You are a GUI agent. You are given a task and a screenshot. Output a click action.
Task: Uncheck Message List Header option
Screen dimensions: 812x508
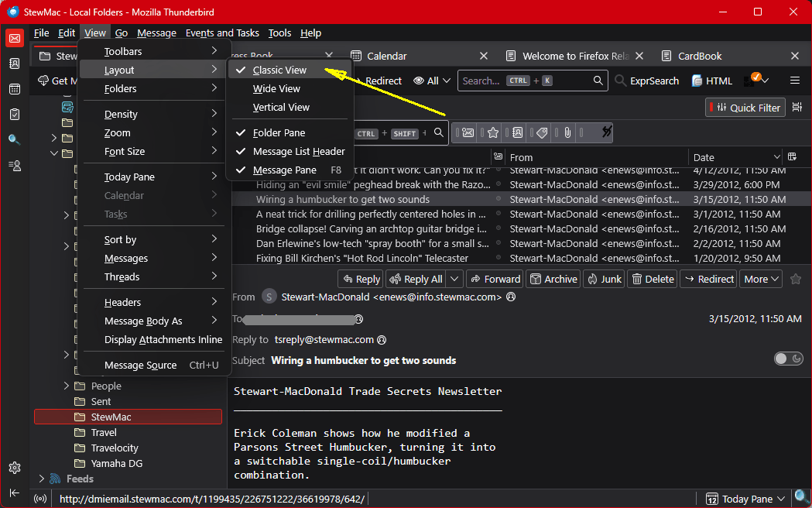pyautogui.click(x=298, y=152)
